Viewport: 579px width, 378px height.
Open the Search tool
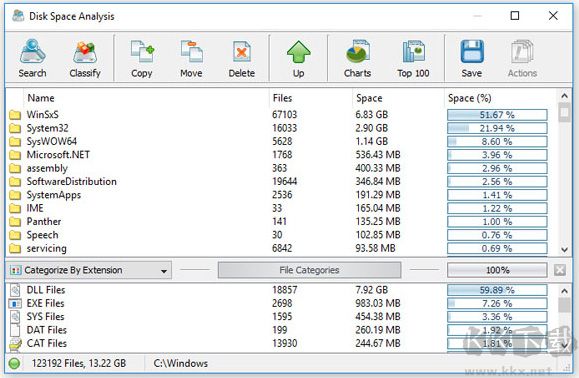point(32,58)
